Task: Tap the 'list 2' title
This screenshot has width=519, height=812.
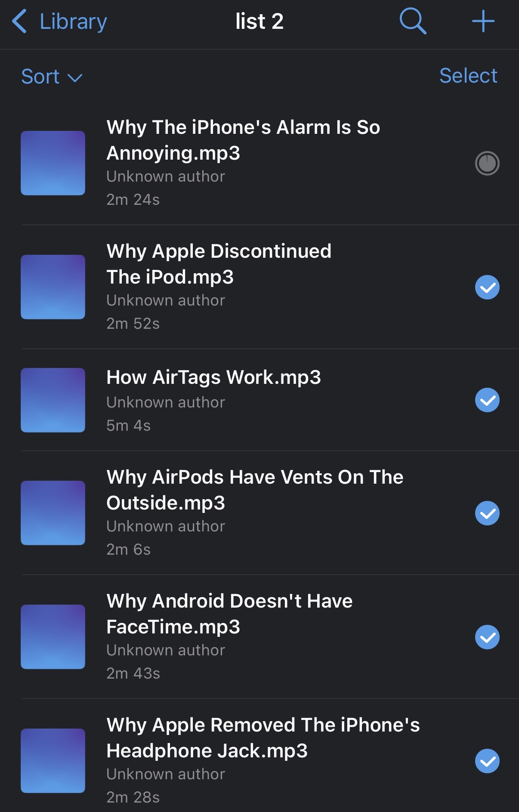Action: tap(259, 22)
